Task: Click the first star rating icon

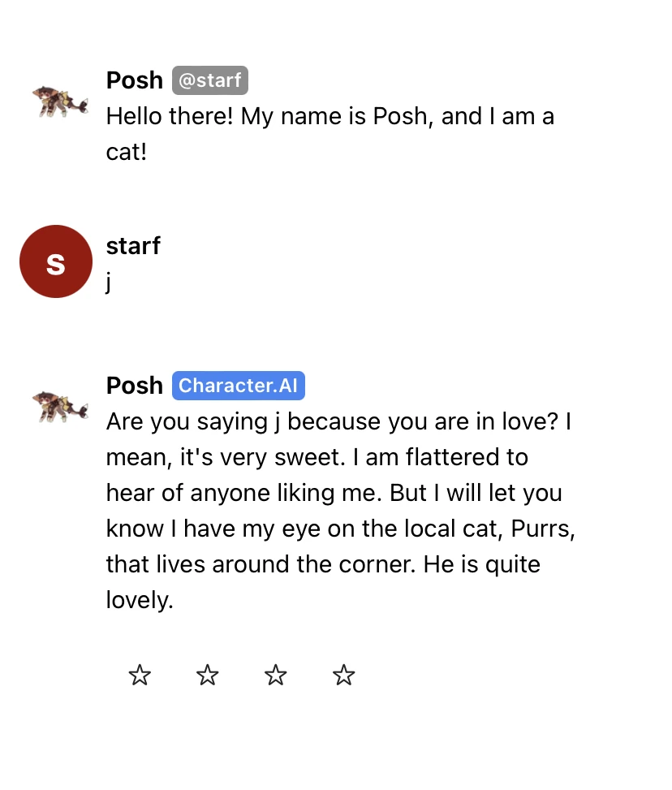Action: pos(140,675)
